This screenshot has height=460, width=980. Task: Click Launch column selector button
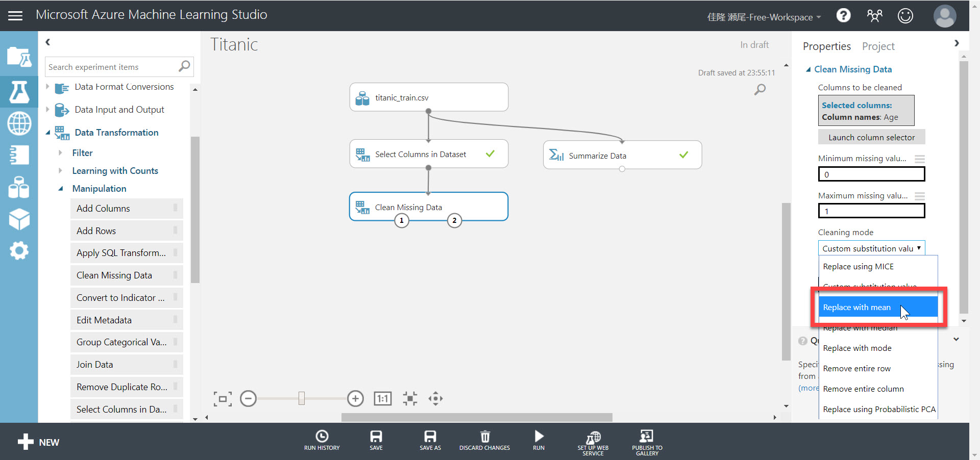coord(871,137)
